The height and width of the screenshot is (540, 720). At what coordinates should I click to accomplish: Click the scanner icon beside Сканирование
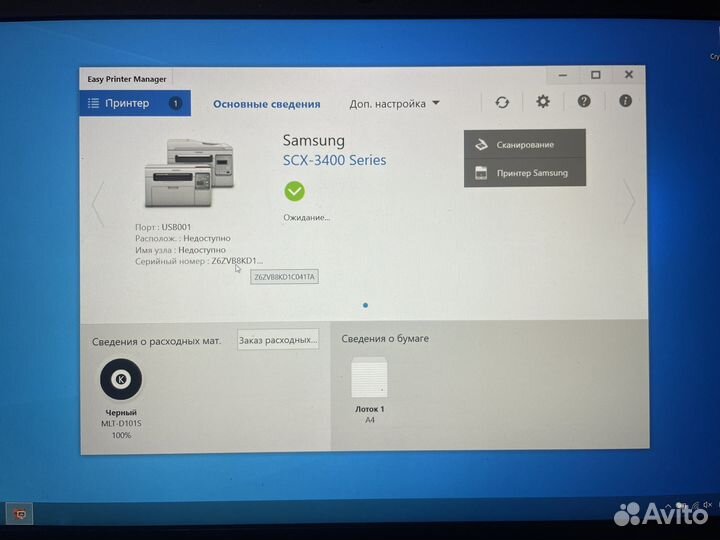[481, 144]
